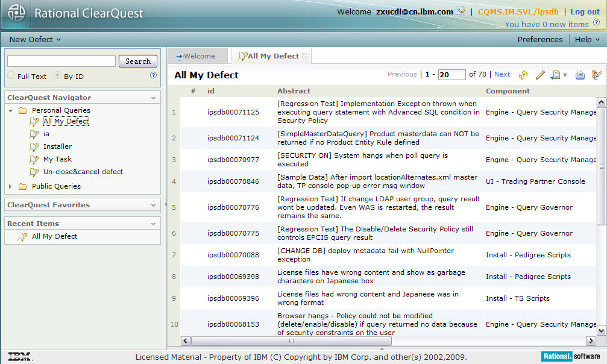Click the rightmost checklist icon in results toolbar
This screenshot has height=364, width=607.
[x=597, y=75]
